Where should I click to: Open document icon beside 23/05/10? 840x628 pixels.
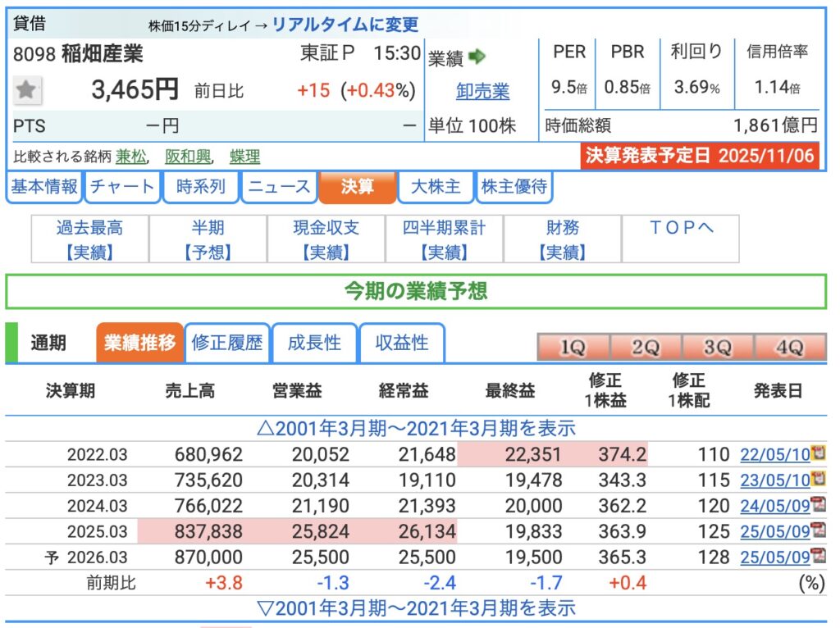(817, 480)
